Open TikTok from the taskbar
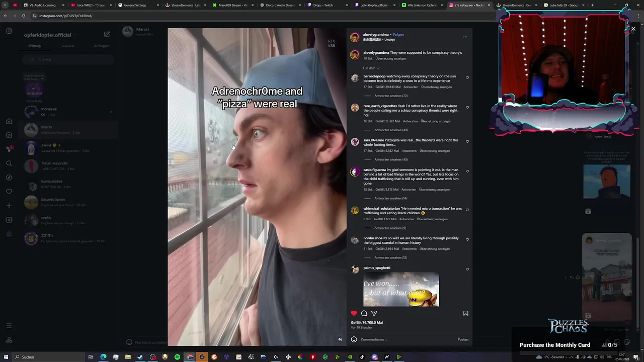The image size is (644, 362). (x=362, y=357)
